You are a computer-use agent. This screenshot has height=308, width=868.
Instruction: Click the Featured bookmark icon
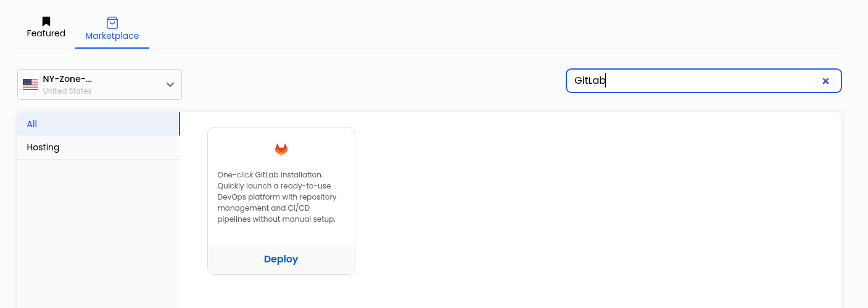(46, 22)
